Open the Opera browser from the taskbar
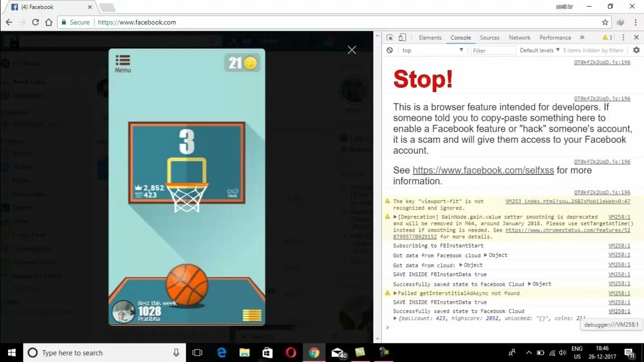Viewport: 644px width, 362px height. point(291,352)
